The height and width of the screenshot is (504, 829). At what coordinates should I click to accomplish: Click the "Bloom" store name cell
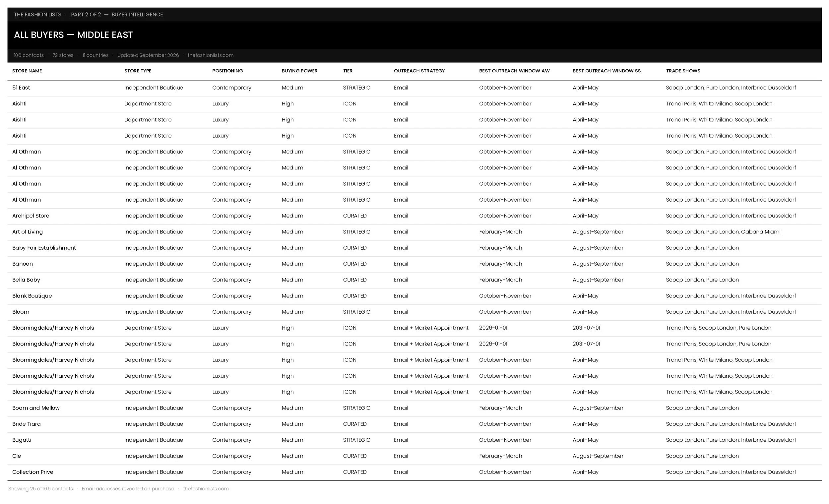point(21,312)
